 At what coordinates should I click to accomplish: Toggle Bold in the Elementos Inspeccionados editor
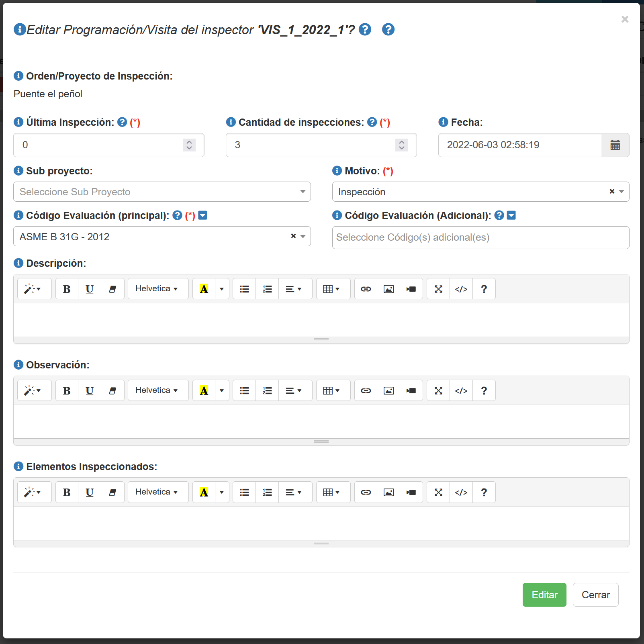[x=67, y=492]
